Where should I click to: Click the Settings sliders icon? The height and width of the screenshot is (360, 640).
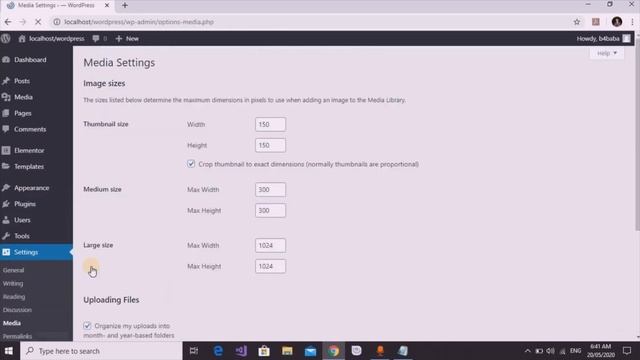(6, 252)
